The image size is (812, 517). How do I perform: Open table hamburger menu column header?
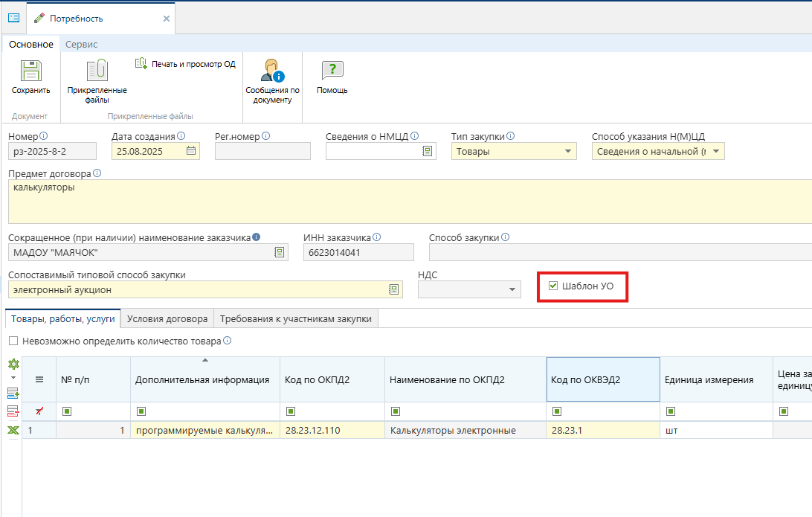(39, 379)
